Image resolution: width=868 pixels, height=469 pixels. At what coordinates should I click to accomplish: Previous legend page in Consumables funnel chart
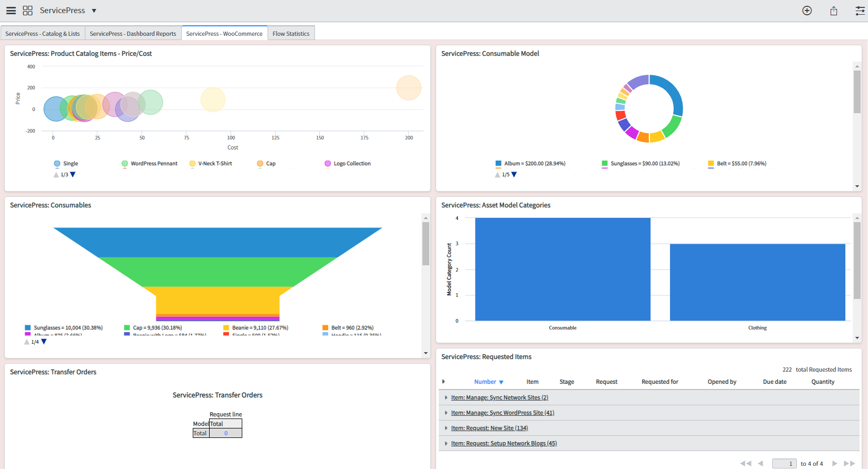[x=27, y=342]
